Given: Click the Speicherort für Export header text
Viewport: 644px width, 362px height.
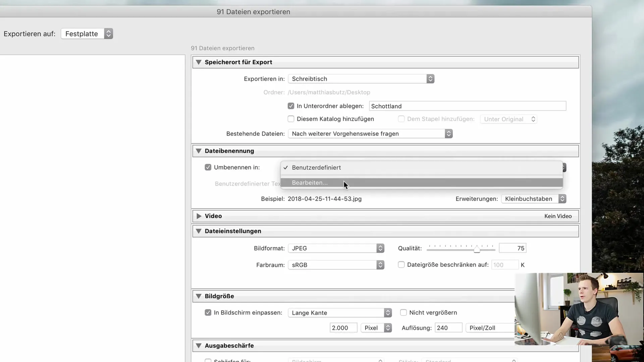Looking at the screenshot, I should [238, 62].
